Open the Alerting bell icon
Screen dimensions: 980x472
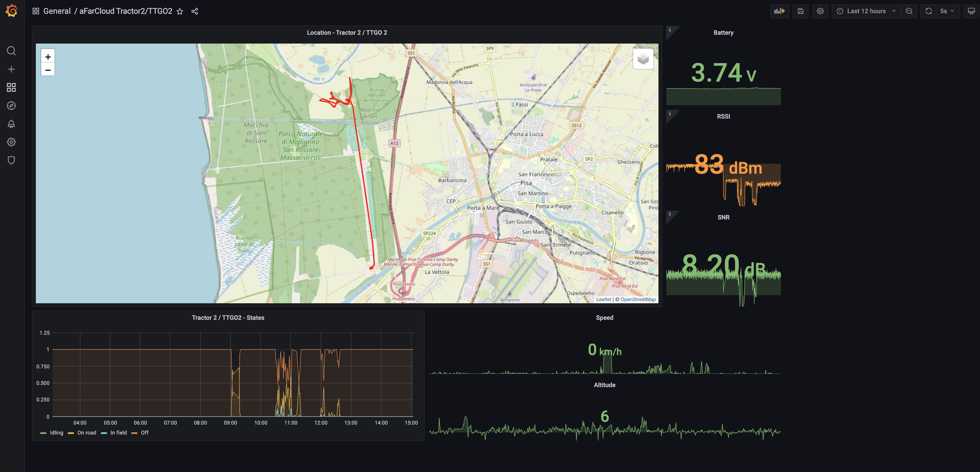coord(11,124)
